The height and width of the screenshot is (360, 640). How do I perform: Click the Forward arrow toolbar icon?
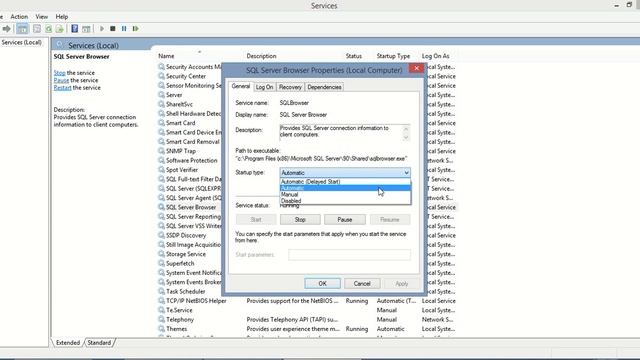[x=7, y=29]
